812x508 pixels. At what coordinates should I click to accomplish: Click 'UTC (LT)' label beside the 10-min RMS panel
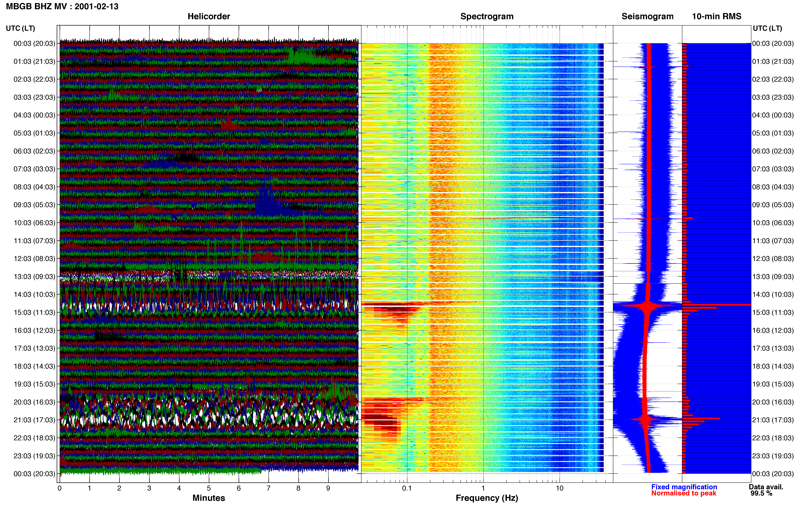(x=767, y=28)
